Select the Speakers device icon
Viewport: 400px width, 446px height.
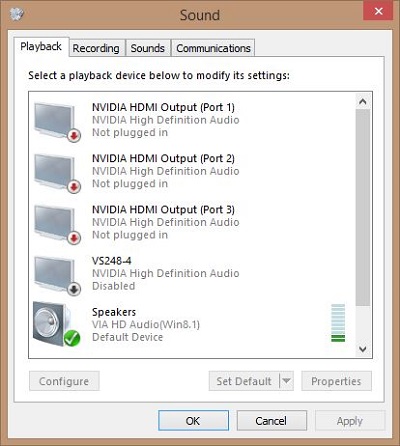pyautogui.click(x=56, y=324)
